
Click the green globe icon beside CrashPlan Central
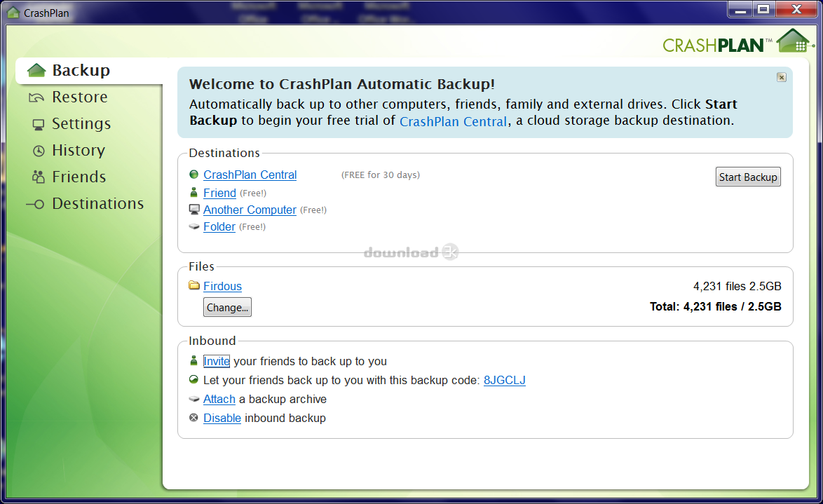tap(193, 175)
